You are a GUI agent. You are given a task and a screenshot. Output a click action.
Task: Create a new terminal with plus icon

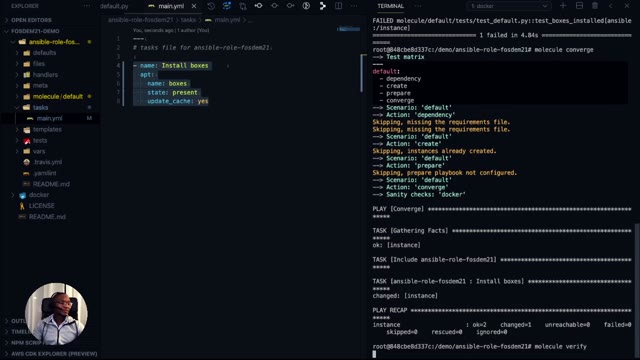pyautogui.click(x=563, y=6)
